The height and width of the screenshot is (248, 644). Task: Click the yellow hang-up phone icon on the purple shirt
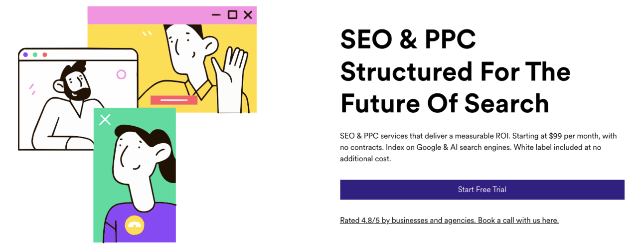point(135,225)
